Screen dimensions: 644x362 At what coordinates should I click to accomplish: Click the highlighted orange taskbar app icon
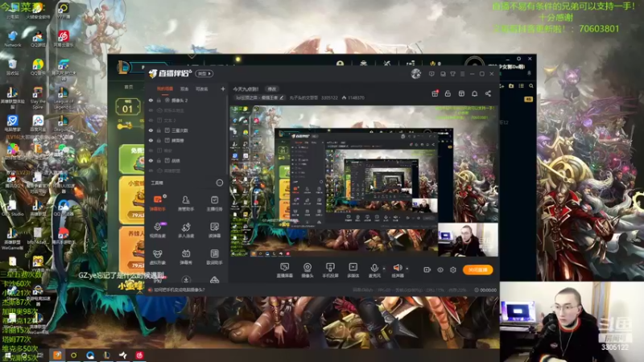57,356
